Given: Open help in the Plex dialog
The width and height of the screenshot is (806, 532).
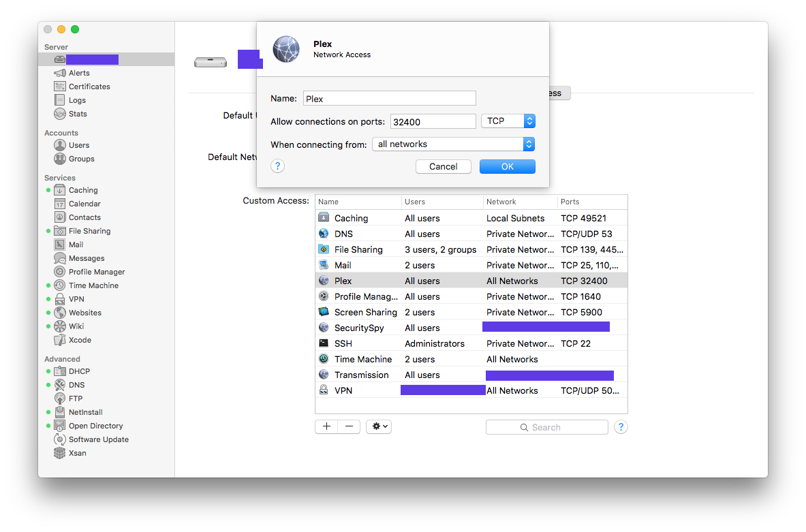Looking at the screenshot, I should [277, 166].
